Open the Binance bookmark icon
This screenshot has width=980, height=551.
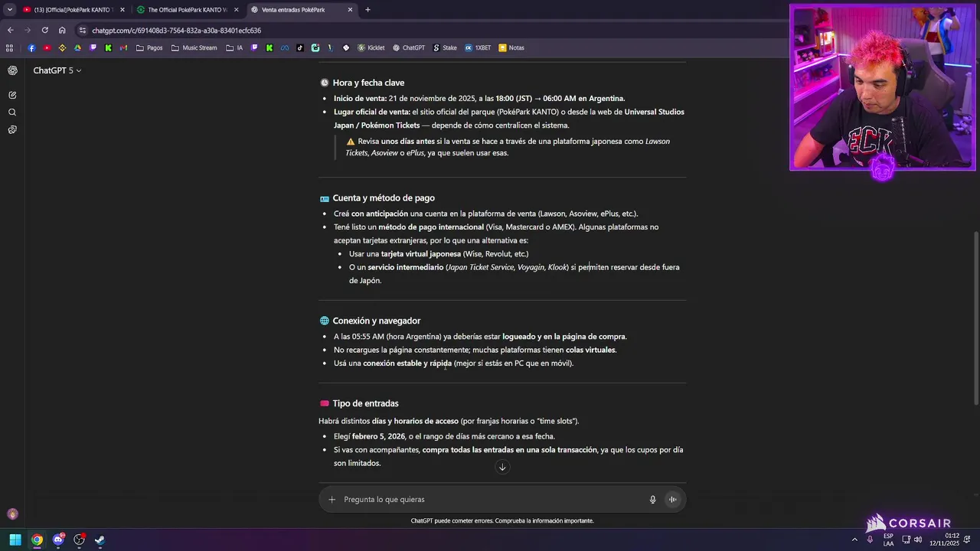point(62,47)
